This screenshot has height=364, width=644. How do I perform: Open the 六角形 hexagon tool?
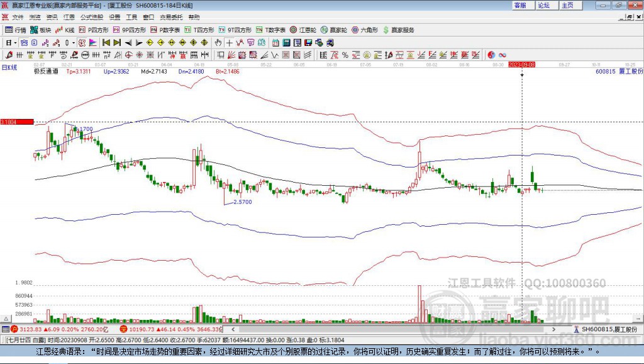365,30
